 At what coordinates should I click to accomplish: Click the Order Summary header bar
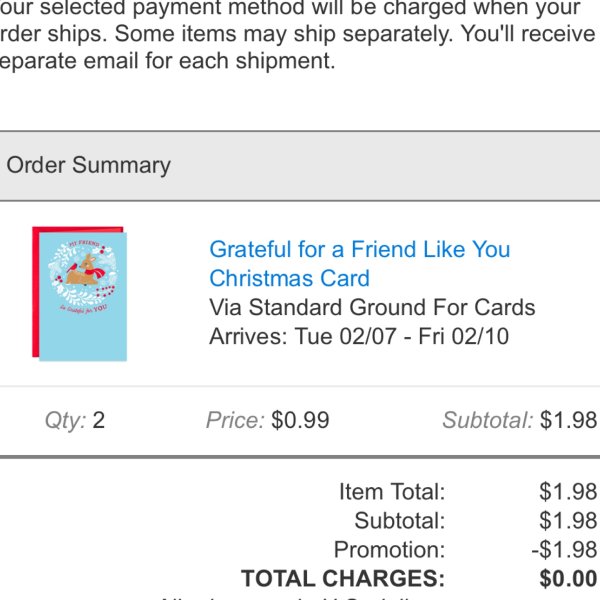300,166
